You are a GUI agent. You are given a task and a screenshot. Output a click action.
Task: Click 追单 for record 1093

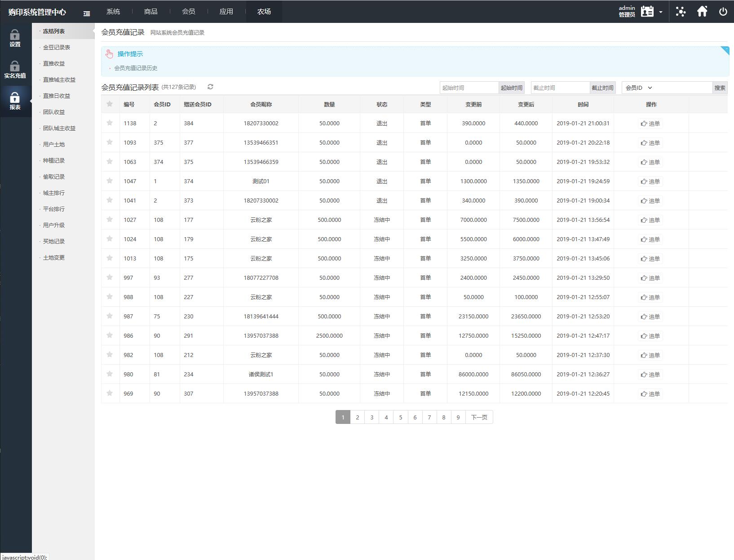click(x=650, y=143)
